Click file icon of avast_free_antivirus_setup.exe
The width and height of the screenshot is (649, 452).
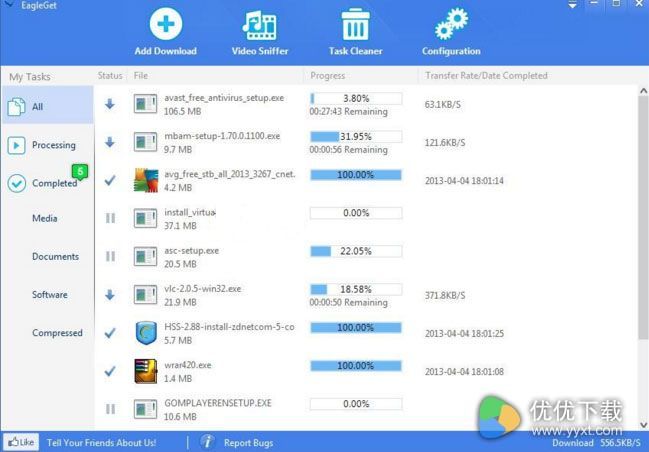145,104
